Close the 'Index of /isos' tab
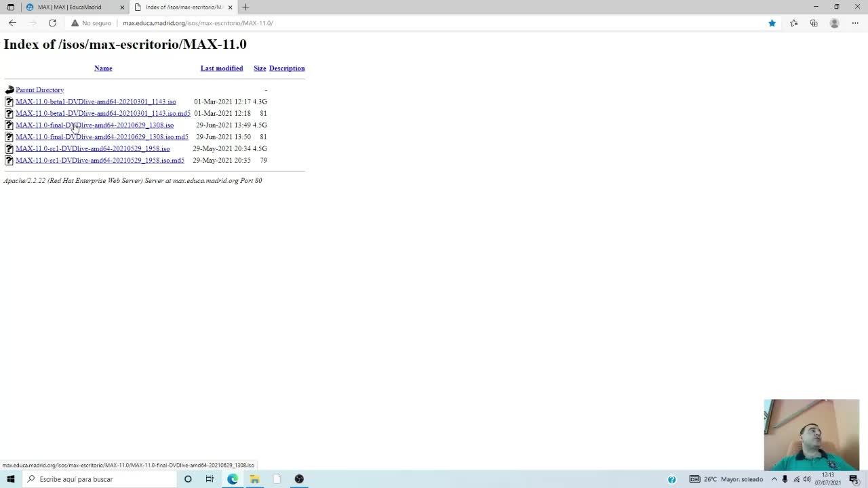The image size is (868, 488). coord(230,7)
